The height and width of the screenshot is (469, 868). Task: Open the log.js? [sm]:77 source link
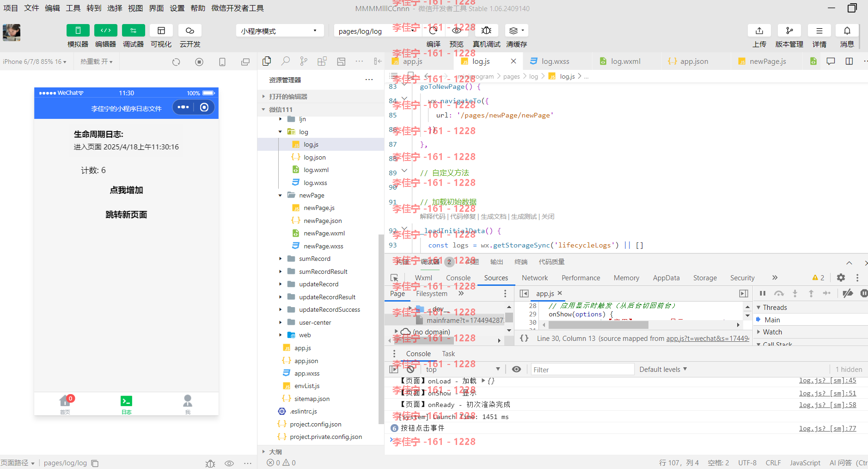click(827, 428)
